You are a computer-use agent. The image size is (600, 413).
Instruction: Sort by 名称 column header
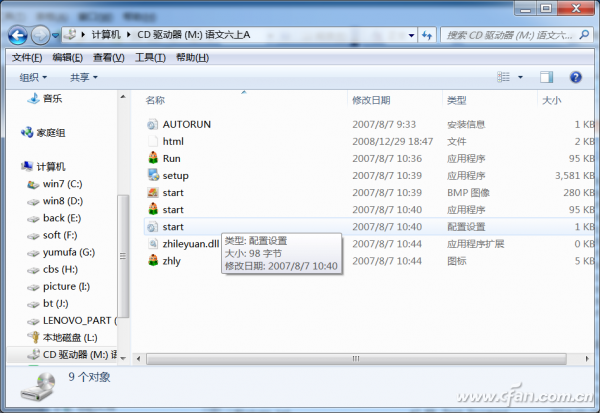click(155, 100)
